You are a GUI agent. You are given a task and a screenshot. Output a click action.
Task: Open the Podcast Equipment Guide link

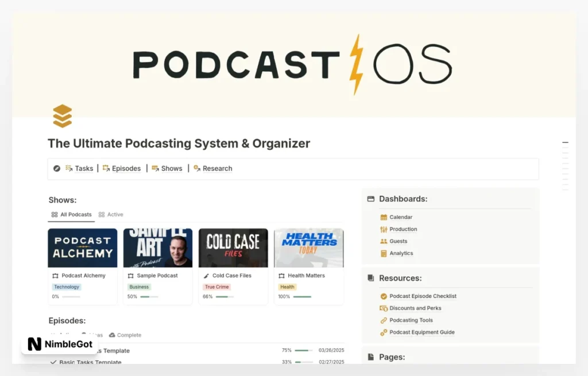[x=422, y=332]
